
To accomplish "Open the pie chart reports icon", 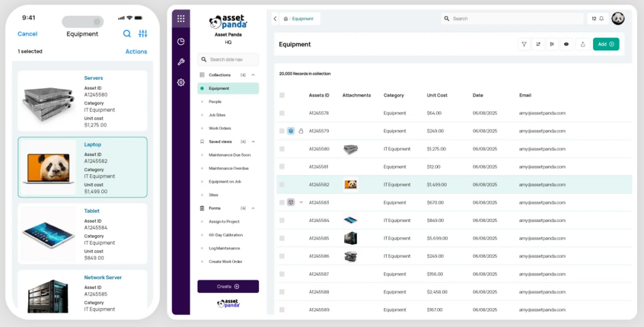I will click(x=181, y=42).
